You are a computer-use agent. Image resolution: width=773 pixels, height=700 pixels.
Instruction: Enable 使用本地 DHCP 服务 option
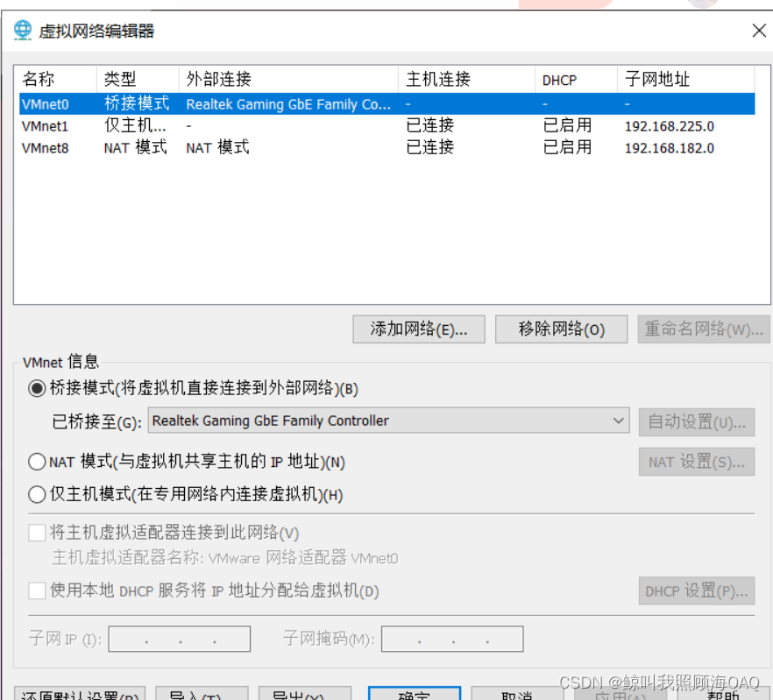[36, 590]
